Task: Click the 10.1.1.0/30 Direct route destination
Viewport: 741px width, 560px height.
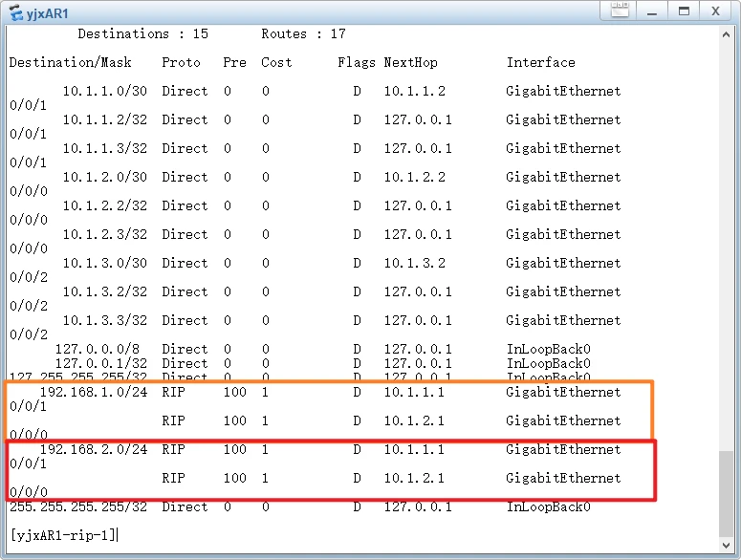Action: tap(104, 91)
